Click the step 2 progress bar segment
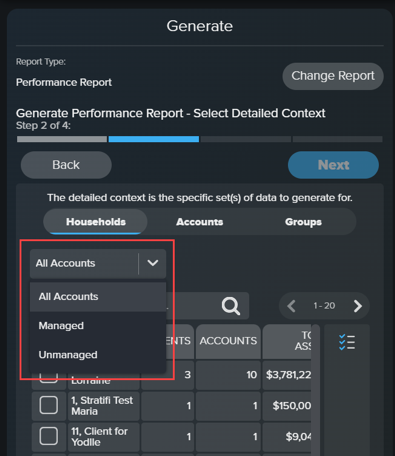 pyautogui.click(x=154, y=139)
